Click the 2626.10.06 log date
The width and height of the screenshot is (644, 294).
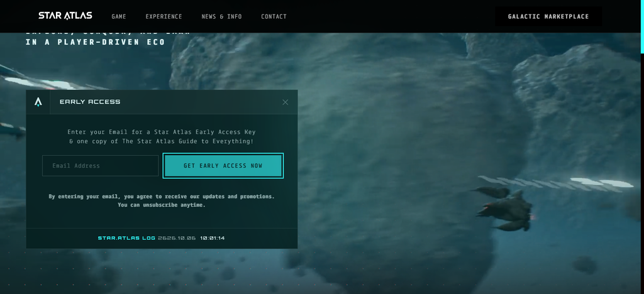coord(177,238)
